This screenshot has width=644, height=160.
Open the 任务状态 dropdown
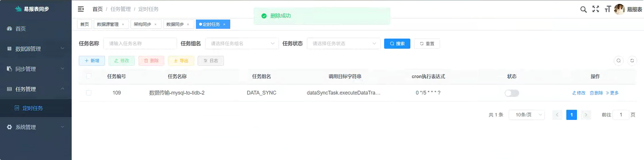click(x=343, y=44)
